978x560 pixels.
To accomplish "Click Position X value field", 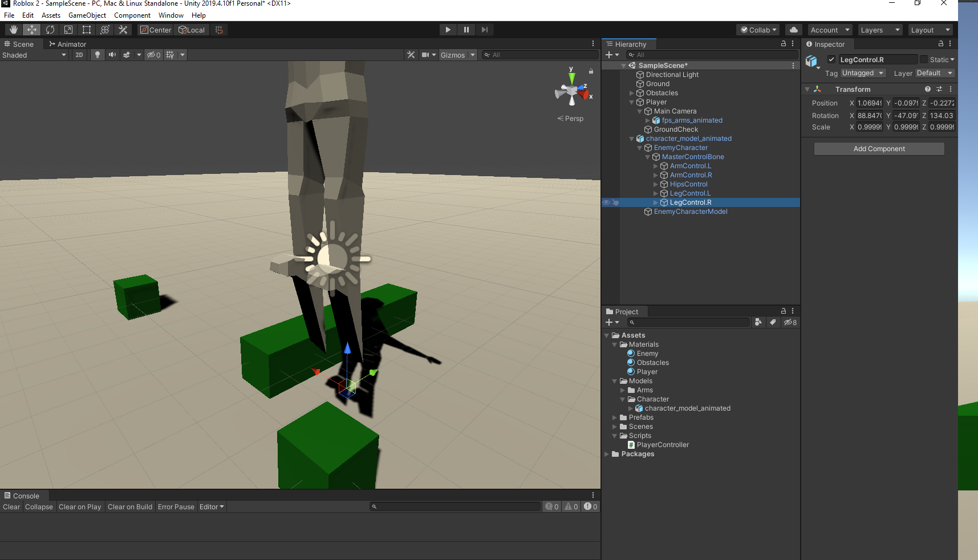I will (870, 103).
